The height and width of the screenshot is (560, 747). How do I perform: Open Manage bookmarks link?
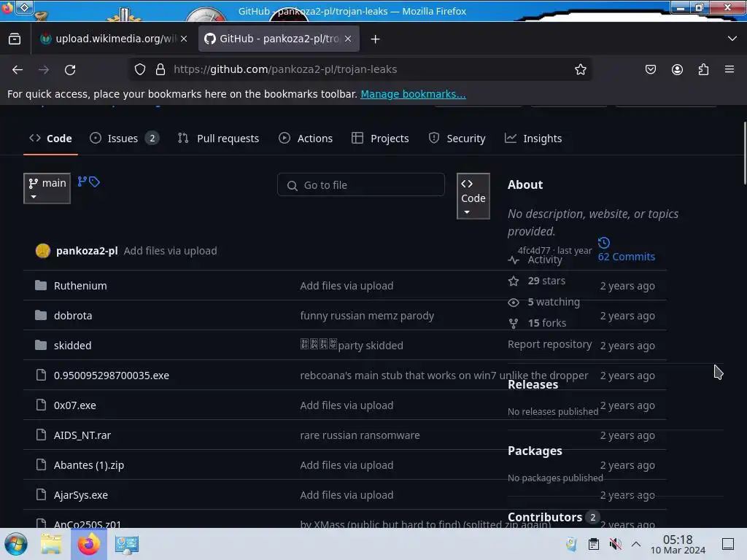click(413, 94)
